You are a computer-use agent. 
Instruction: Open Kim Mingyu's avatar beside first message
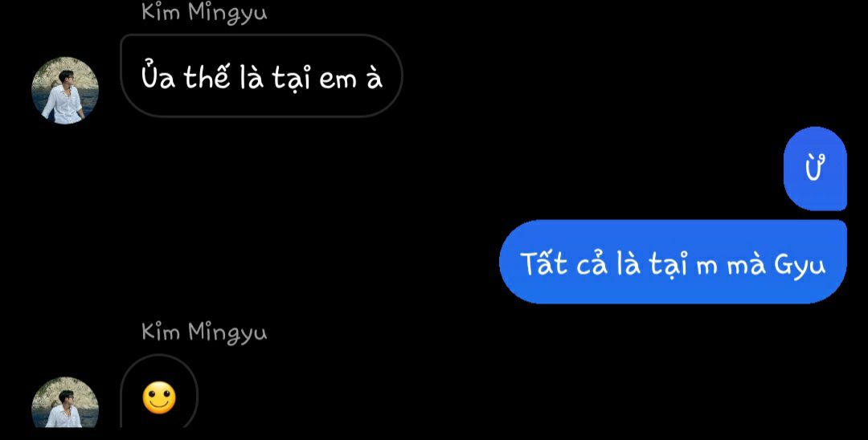[65, 90]
